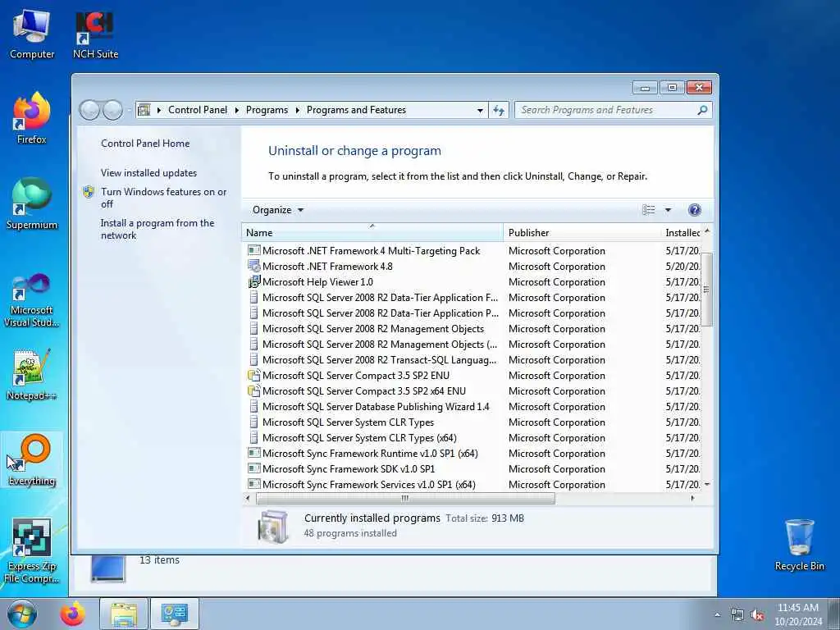840x630 pixels.
Task: Open Install a program from the network
Action: tap(157, 230)
